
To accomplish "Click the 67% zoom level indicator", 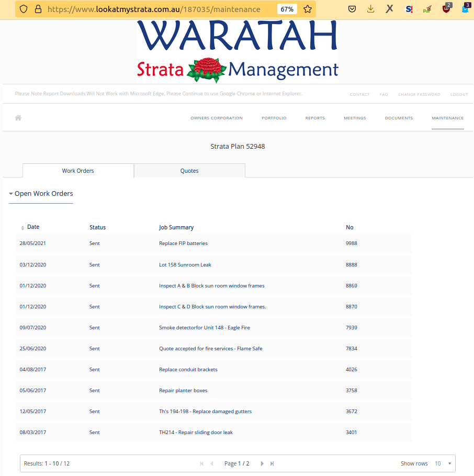I will 287,9.
